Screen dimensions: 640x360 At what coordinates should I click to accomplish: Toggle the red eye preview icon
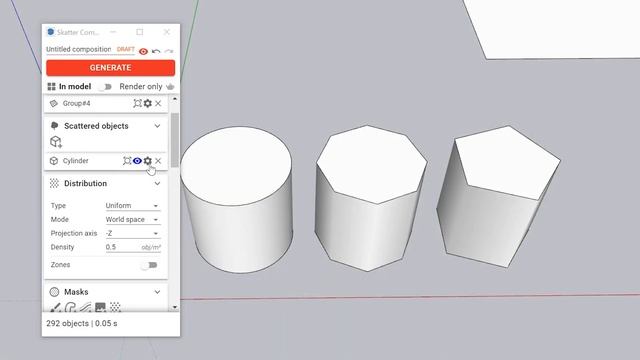click(143, 51)
